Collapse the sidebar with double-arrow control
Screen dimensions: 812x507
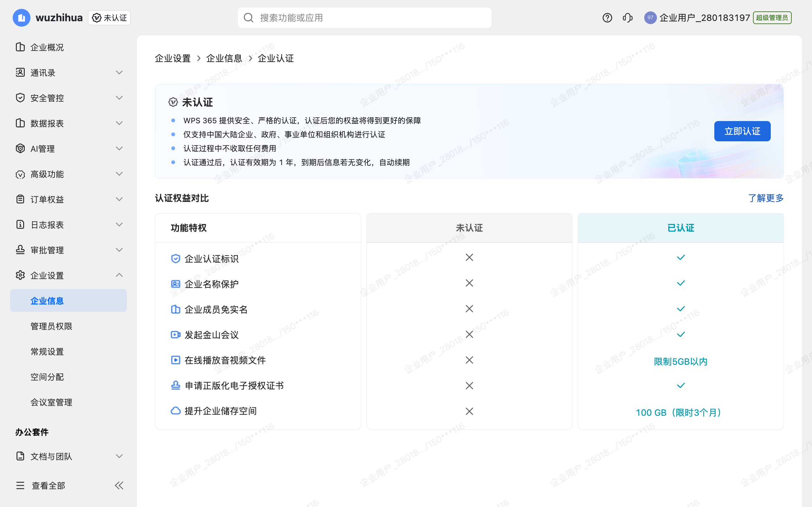[119, 485]
